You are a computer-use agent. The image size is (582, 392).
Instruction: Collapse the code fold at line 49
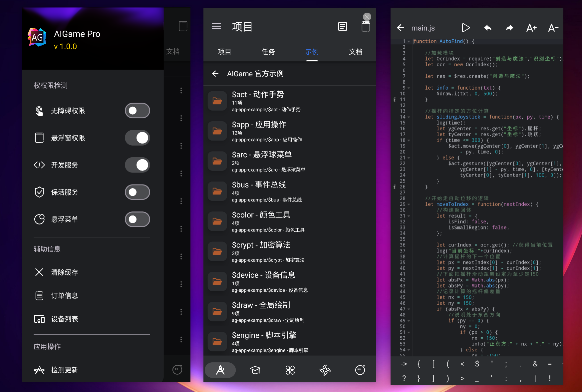[409, 321]
